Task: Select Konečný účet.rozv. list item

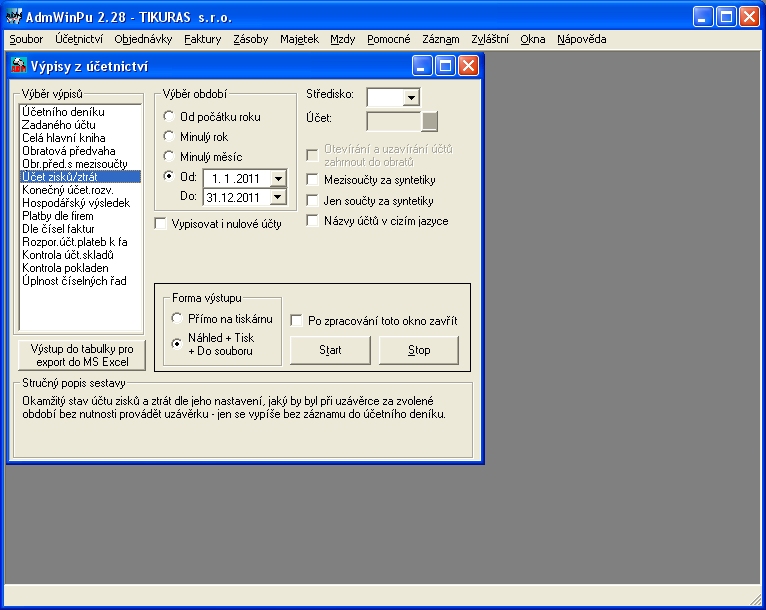Action: coord(80,190)
